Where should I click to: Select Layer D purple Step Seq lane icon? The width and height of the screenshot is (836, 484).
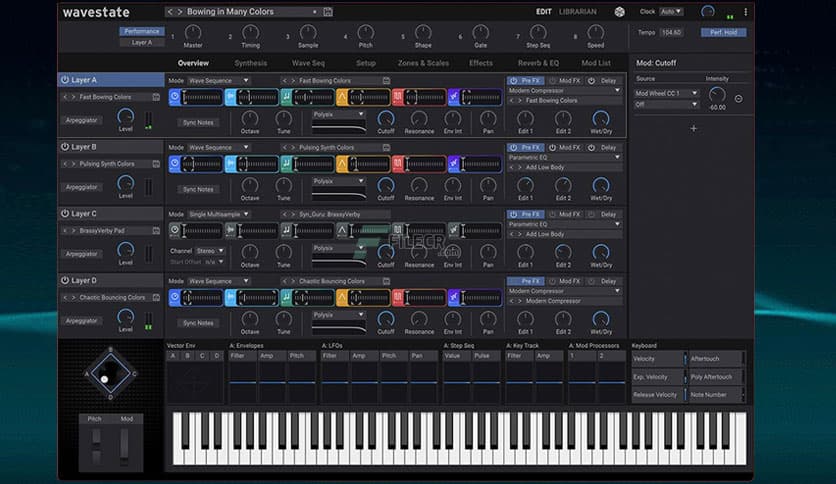453,297
